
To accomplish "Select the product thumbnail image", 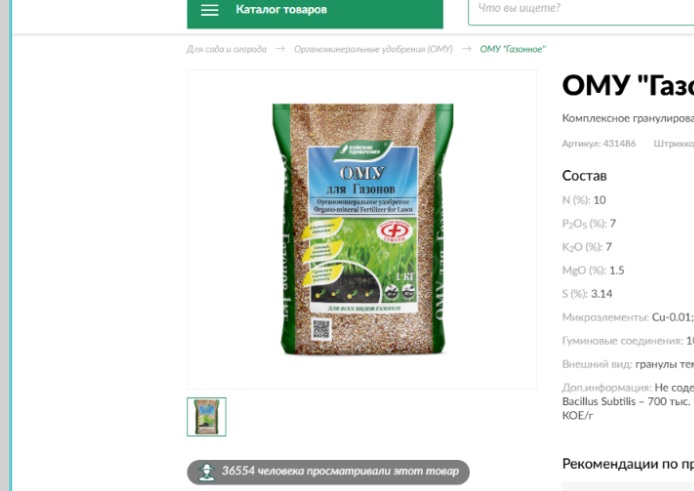I will [x=207, y=417].
